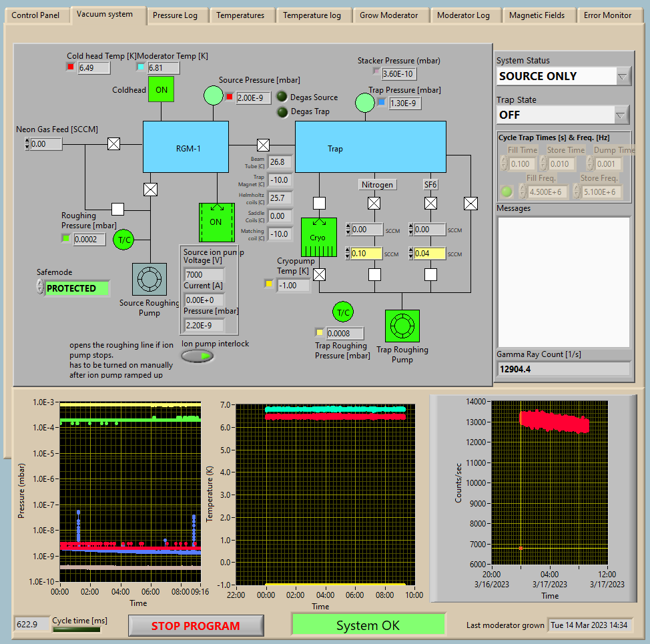Click the Cold head Temp red swatch
The image size is (650, 644).
coord(71,67)
